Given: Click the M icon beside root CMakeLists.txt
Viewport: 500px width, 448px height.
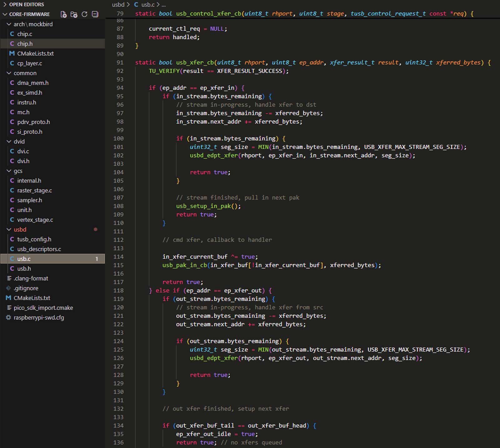Looking at the screenshot, I should tap(8, 298).
